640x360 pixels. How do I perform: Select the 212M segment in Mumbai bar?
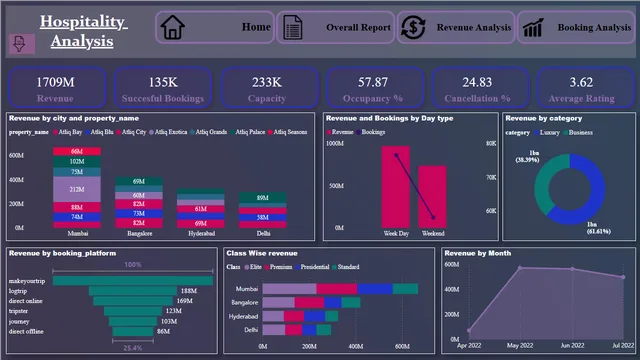point(77,189)
